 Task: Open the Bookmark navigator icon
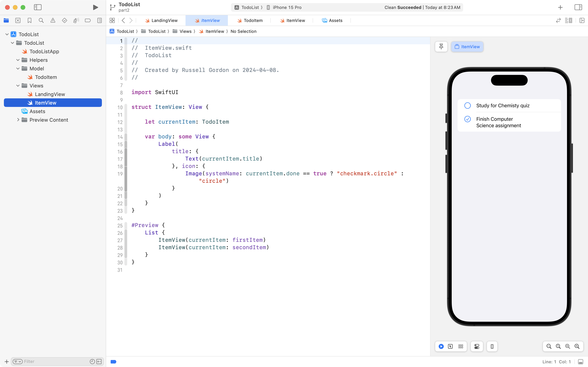point(29,20)
